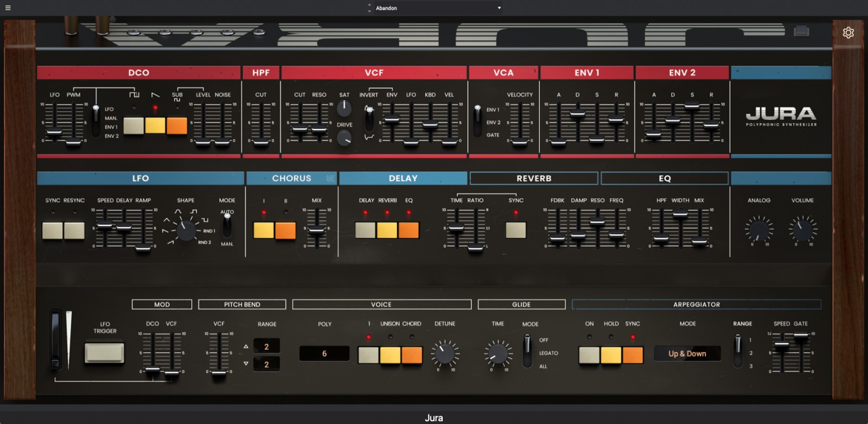Screen dimensions: 868x424
Task: Enable chorus mode I button
Action: pos(264,230)
